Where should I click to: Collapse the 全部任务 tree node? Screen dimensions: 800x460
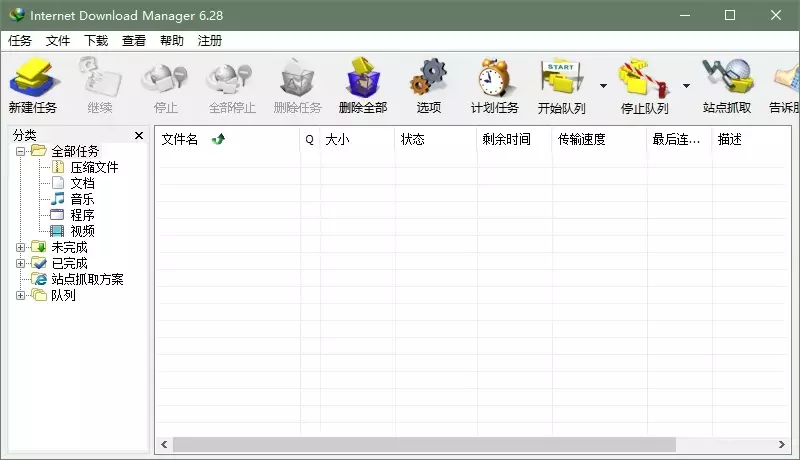coord(20,151)
